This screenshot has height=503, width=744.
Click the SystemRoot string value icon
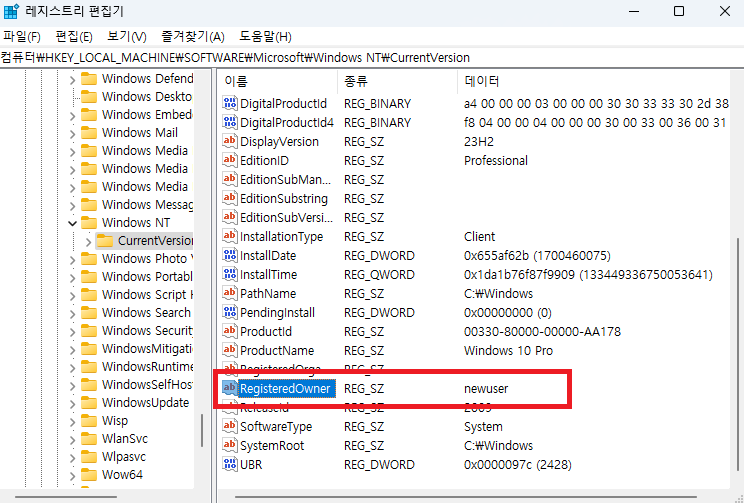pyautogui.click(x=230, y=445)
